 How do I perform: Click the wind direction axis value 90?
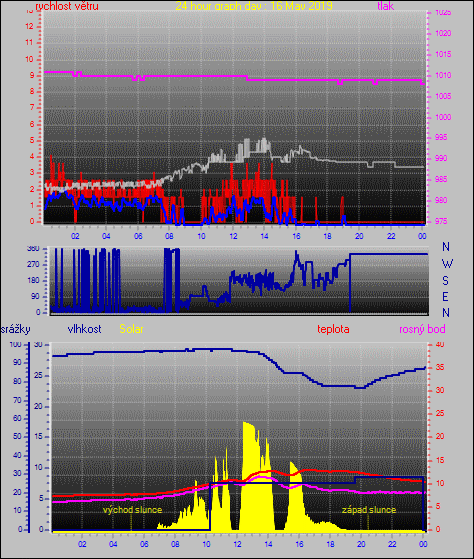[35, 297]
